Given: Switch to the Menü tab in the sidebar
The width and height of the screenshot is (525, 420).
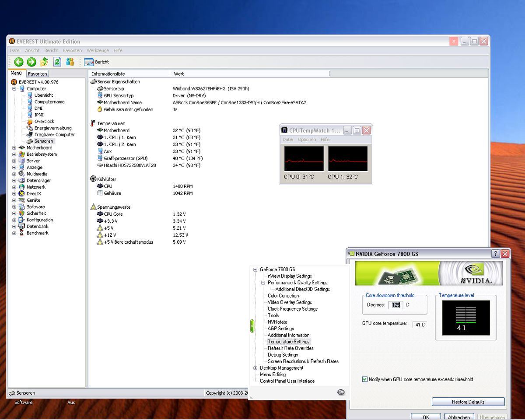Looking at the screenshot, I should click(x=16, y=73).
